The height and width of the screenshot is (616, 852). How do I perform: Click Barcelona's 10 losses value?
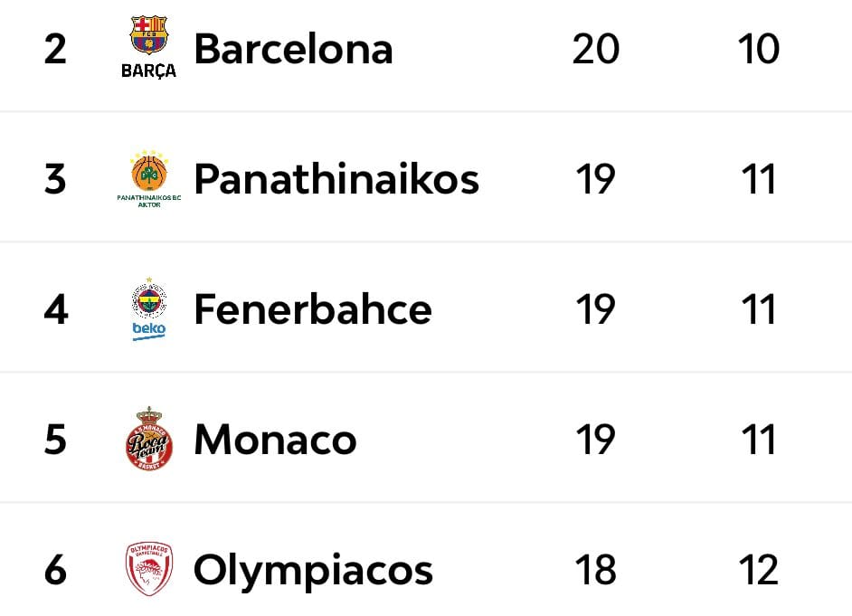tap(759, 49)
